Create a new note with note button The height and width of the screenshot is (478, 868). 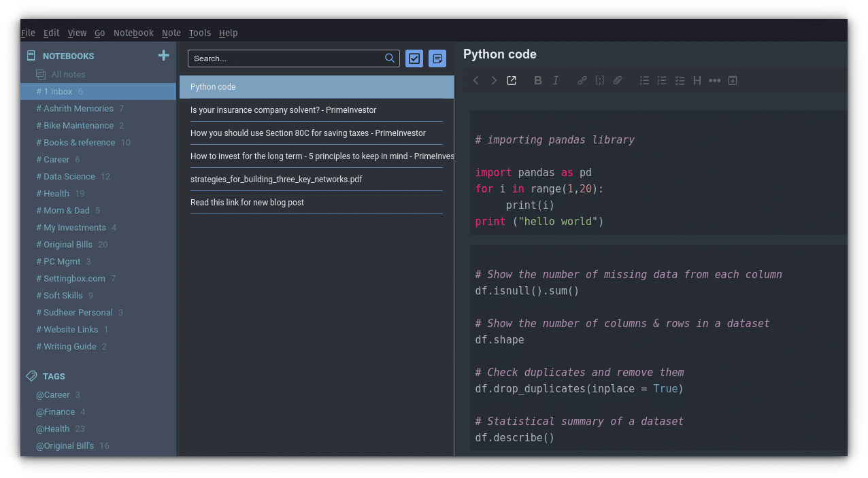pyautogui.click(x=437, y=58)
